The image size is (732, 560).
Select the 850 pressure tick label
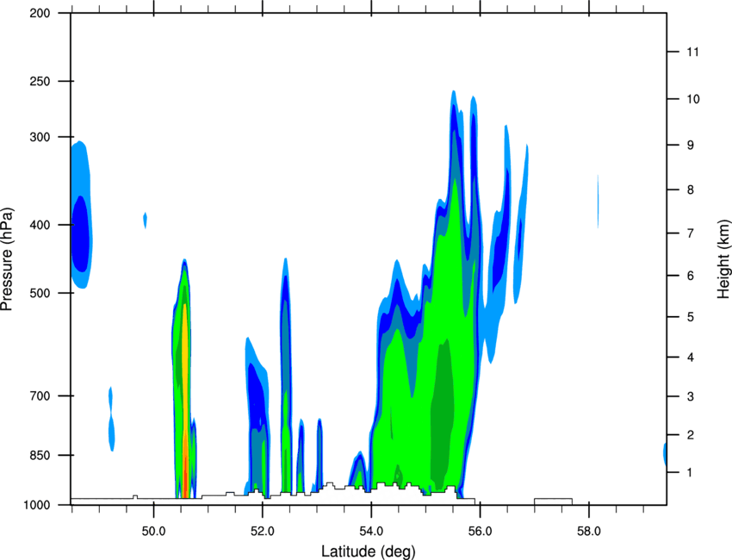[40, 456]
